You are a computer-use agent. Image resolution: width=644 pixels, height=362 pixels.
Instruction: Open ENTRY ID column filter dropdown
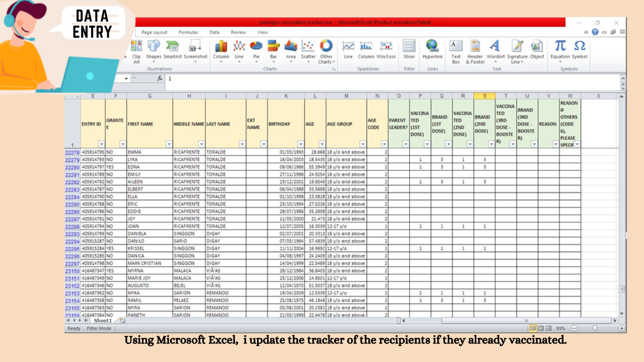coord(101,144)
